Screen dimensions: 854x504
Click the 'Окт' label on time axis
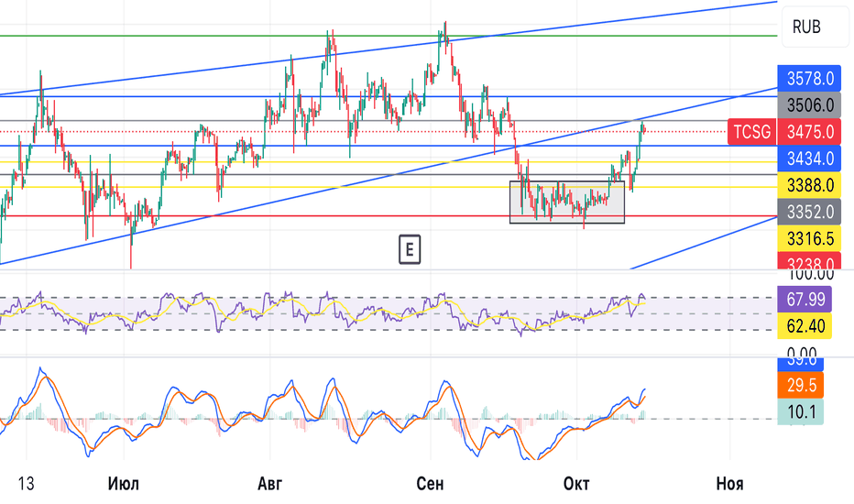575,483
